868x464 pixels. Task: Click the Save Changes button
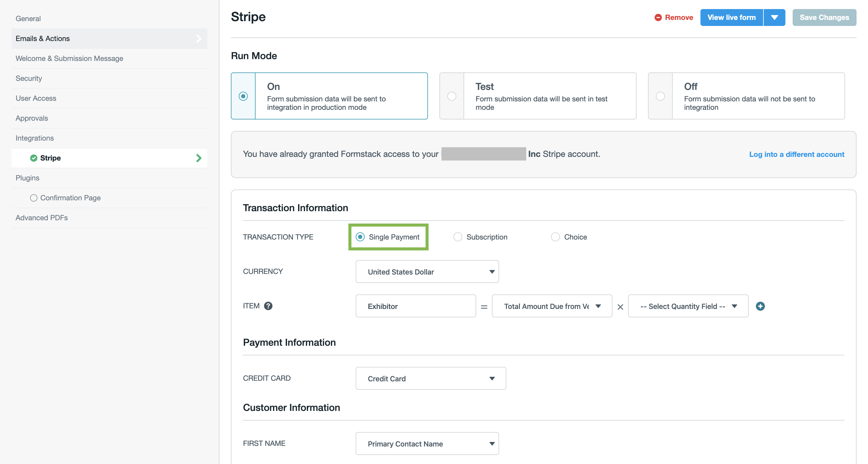[824, 17]
